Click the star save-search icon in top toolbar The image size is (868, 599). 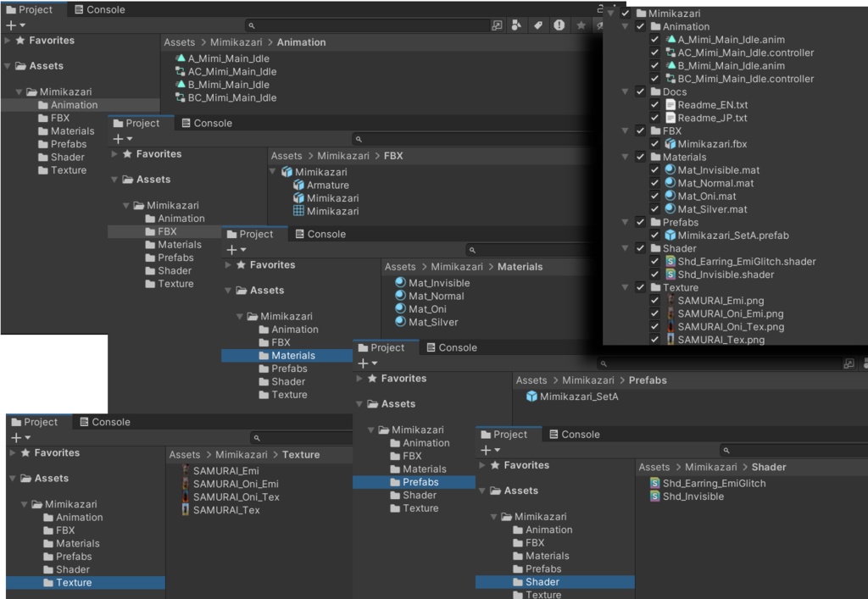tap(581, 25)
